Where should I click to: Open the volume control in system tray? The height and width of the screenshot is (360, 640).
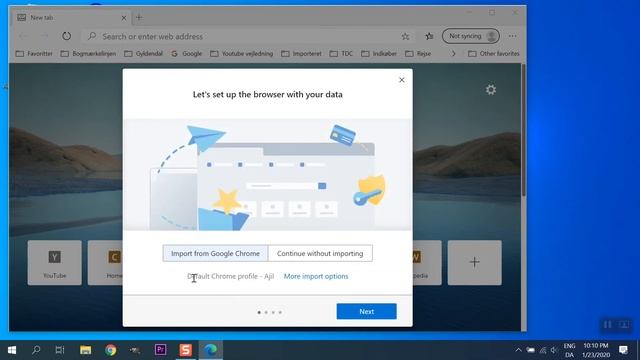point(554,350)
